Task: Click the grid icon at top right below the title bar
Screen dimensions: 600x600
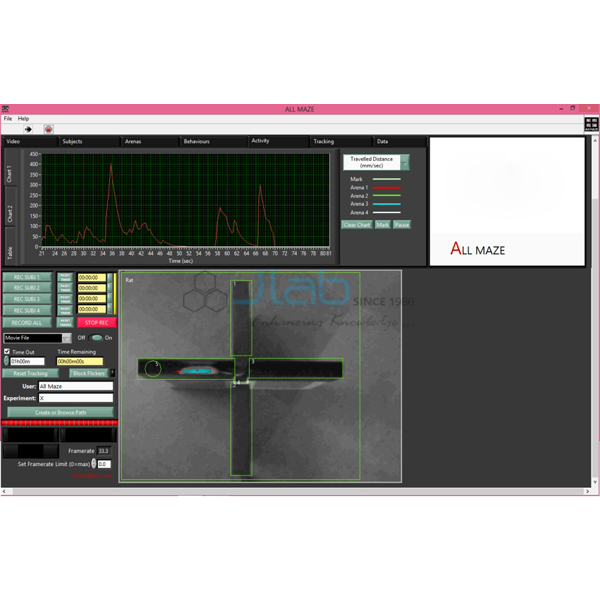Action: [591, 124]
